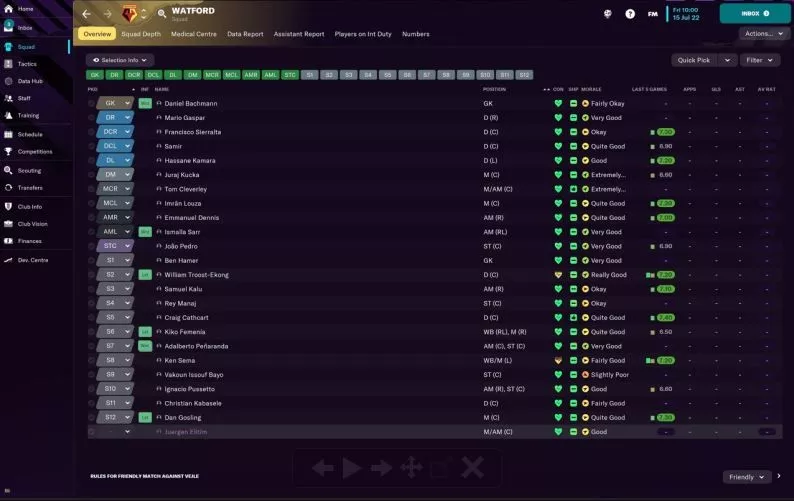Switch to the Squad Depth tab
794x501 pixels.
pos(141,34)
